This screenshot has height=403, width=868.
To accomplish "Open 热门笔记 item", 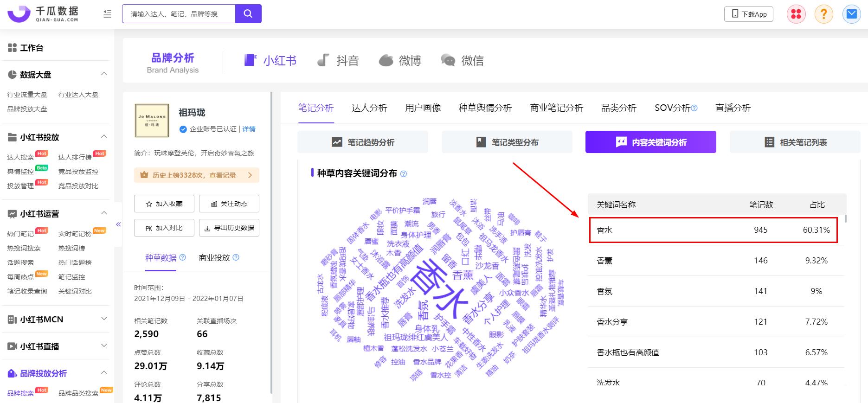I will click(x=20, y=234).
